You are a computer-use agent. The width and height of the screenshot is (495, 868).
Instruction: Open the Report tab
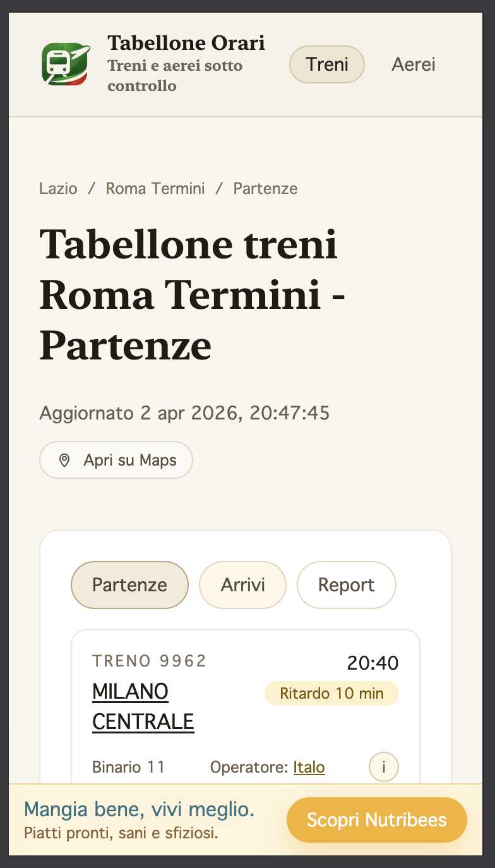point(346,584)
